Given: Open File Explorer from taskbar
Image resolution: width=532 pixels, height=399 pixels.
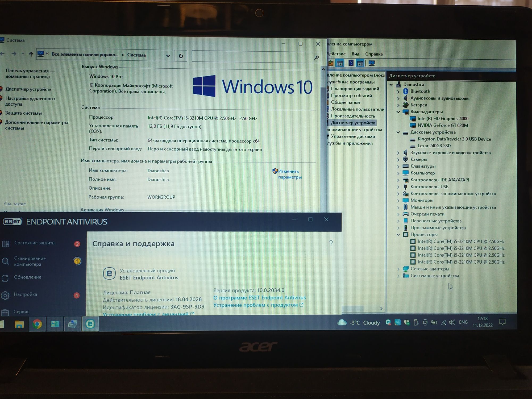Looking at the screenshot, I should point(19,324).
